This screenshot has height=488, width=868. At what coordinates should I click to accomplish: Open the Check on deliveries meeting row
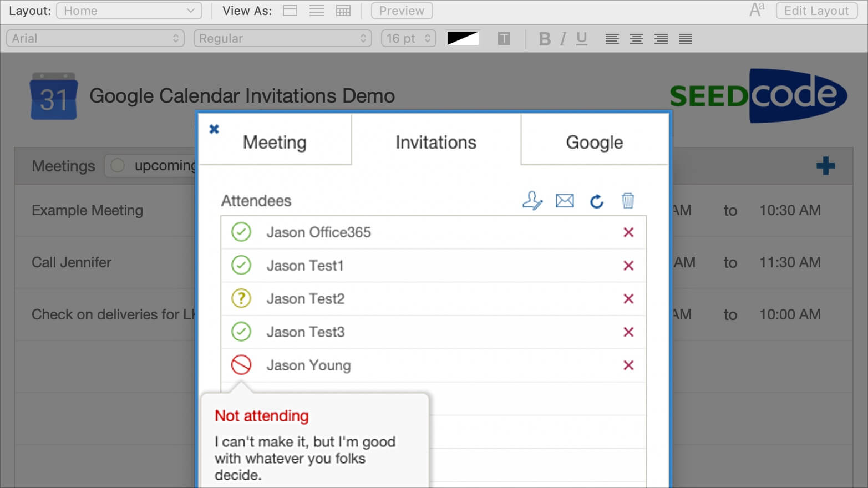click(114, 314)
